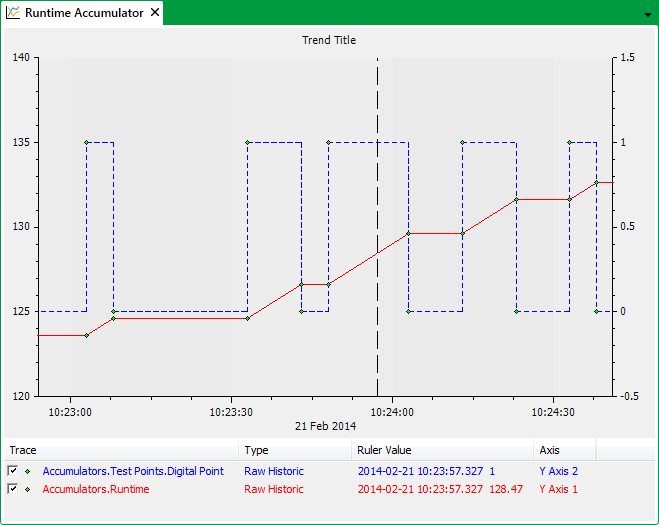Select the Accumulators.Runtime trace row
This screenshot has height=525, width=659.
[x=96, y=489]
